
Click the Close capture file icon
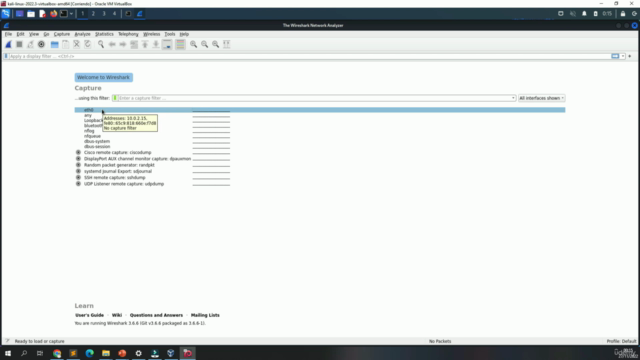coord(76,44)
